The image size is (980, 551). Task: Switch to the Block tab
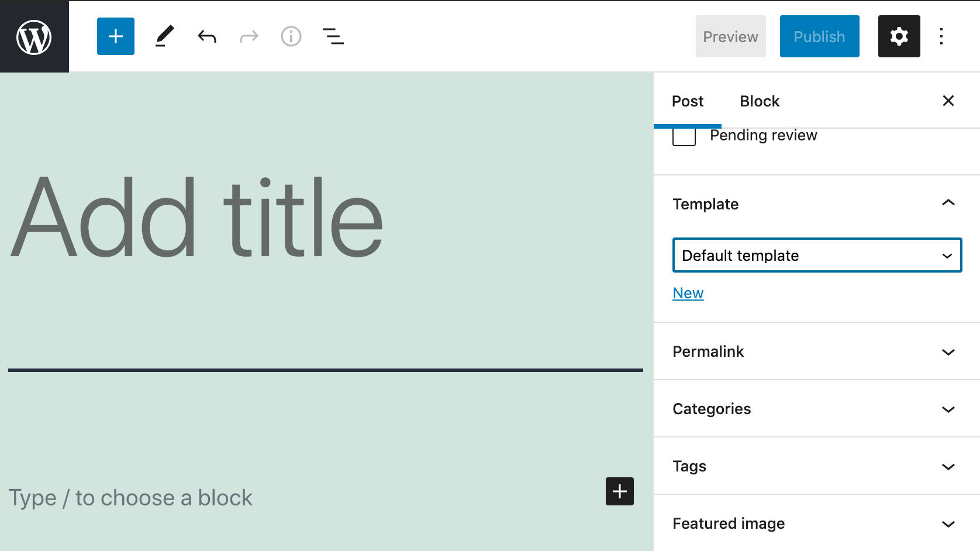(x=760, y=101)
